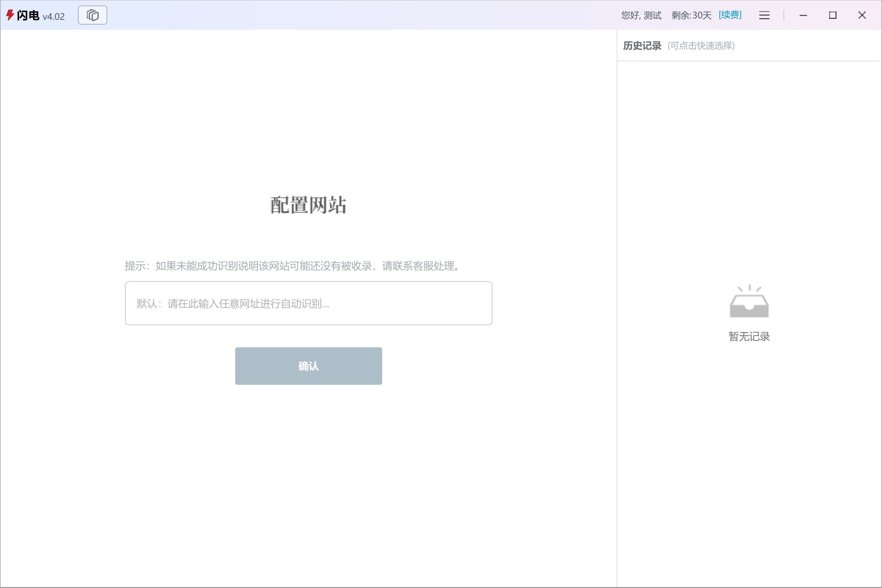Open the 续费 renewal link

729,15
